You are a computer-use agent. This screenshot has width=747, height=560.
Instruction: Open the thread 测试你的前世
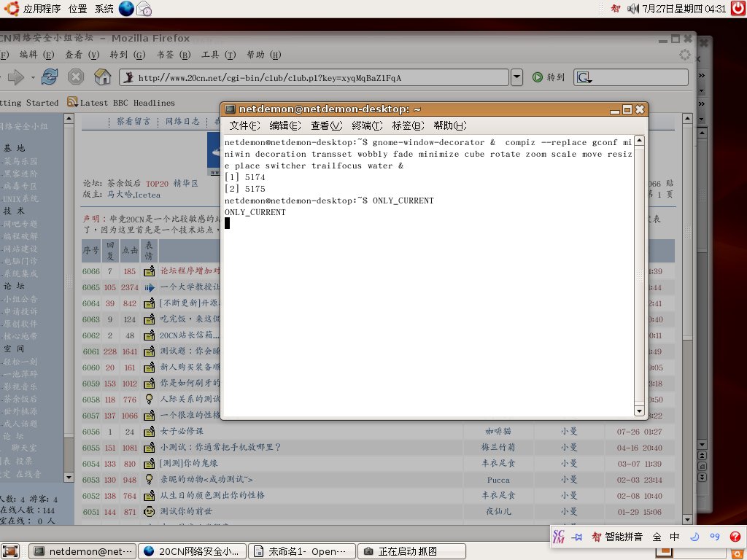[186, 511]
